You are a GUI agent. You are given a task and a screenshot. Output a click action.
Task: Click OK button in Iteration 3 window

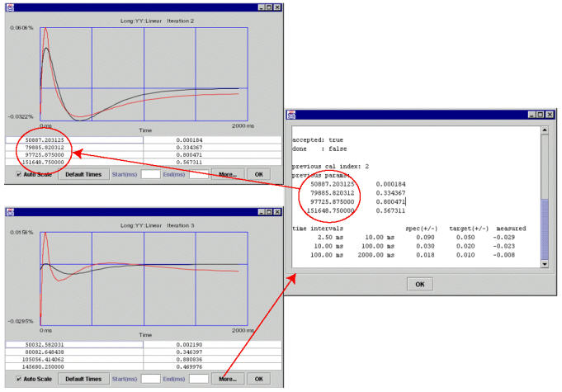pos(259,379)
